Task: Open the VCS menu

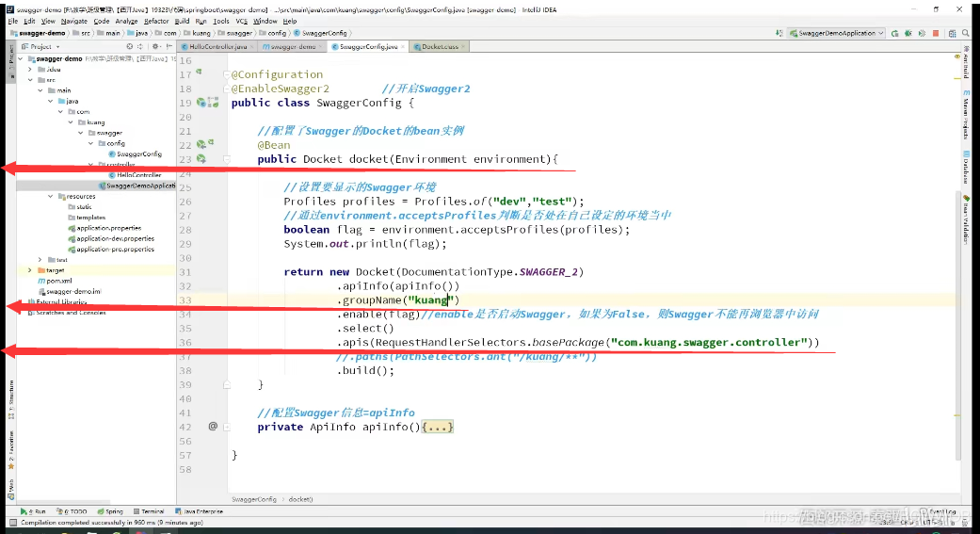Action: [x=241, y=22]
